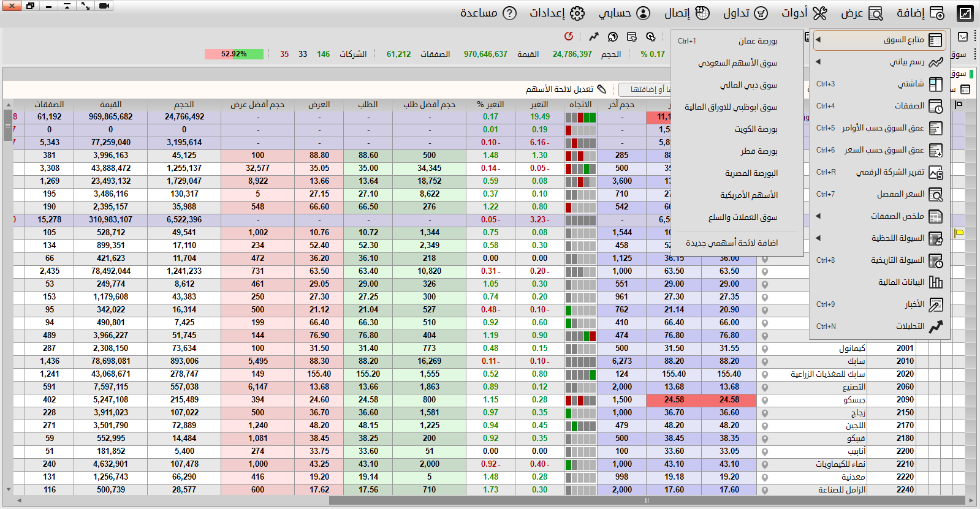Sort by التغير % column header

pyautogui.click(x=490, y=105)
